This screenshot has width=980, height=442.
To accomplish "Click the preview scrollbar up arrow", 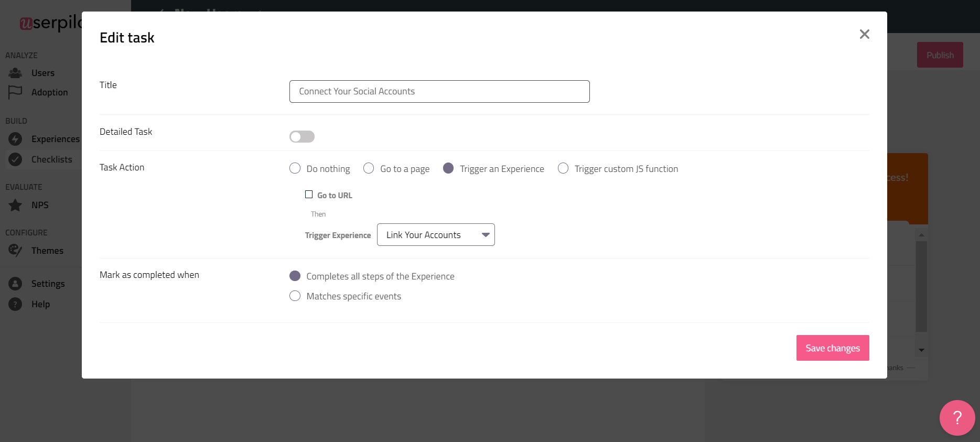I will [x=921, y=235].
